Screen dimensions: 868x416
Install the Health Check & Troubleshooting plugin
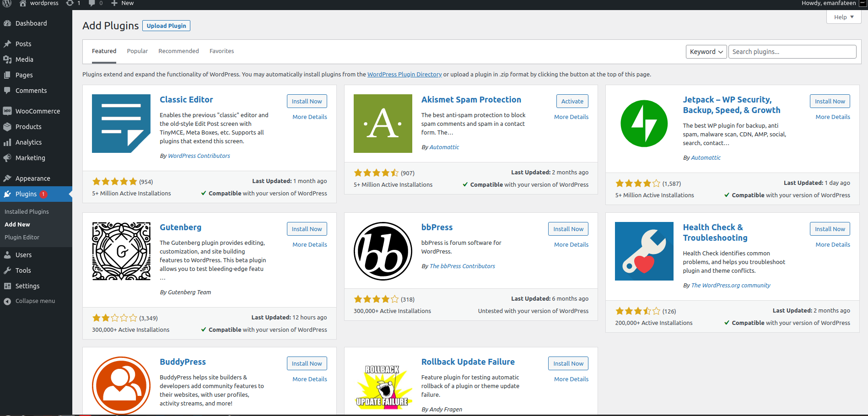click(830, 229)
